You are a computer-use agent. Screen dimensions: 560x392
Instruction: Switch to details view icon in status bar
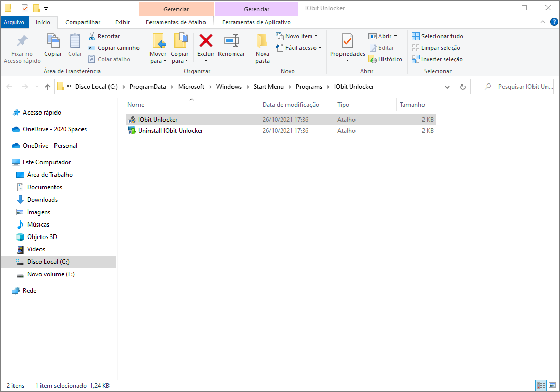tap(541, 385)
